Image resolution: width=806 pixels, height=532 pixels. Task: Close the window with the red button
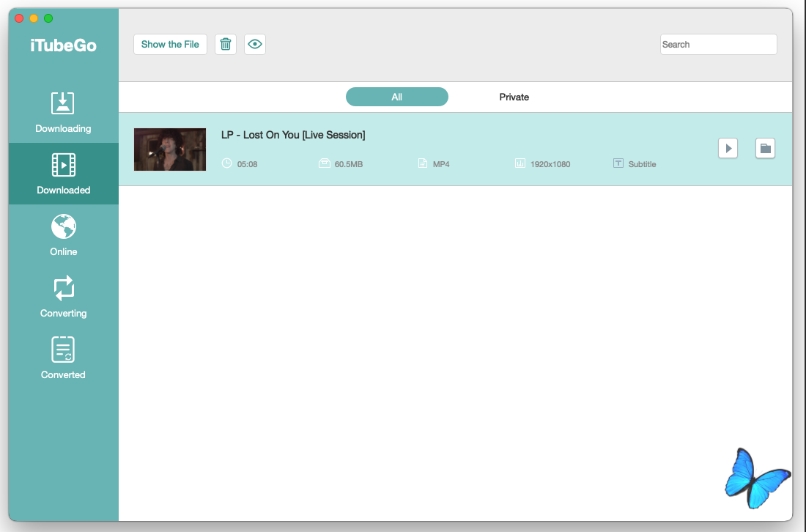(19, 18)
